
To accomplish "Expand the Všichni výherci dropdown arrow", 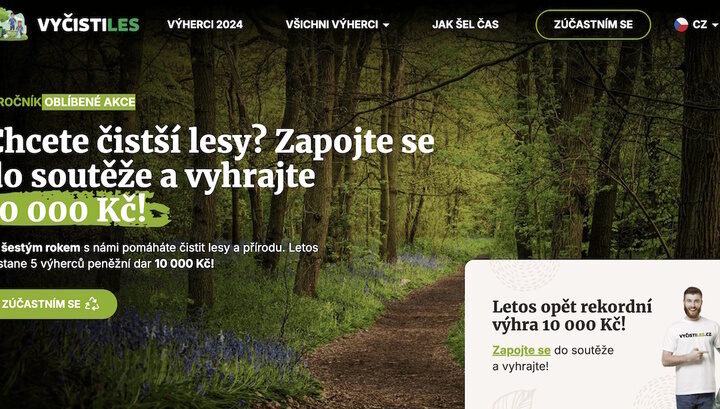I will click(386, 25).
